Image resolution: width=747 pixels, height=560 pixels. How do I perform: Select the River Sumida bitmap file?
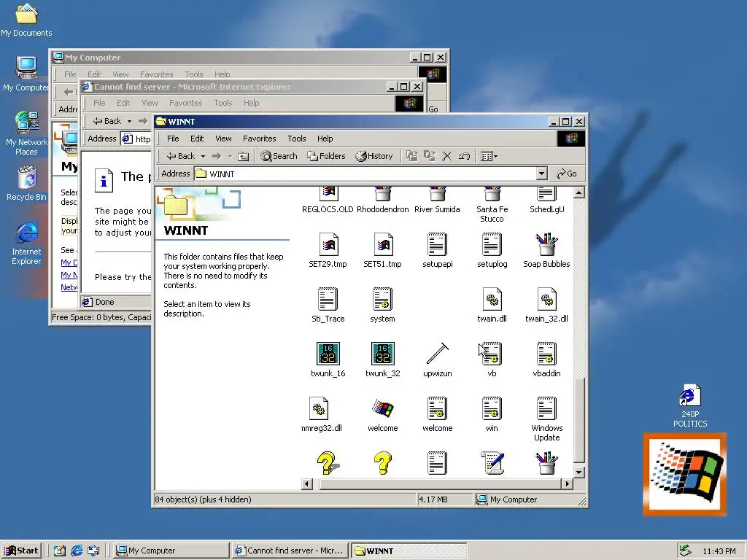click(438, 201)
